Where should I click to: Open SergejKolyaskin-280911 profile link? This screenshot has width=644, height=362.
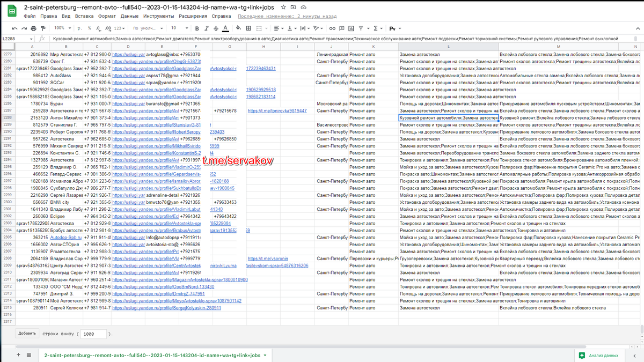point(166,308)
